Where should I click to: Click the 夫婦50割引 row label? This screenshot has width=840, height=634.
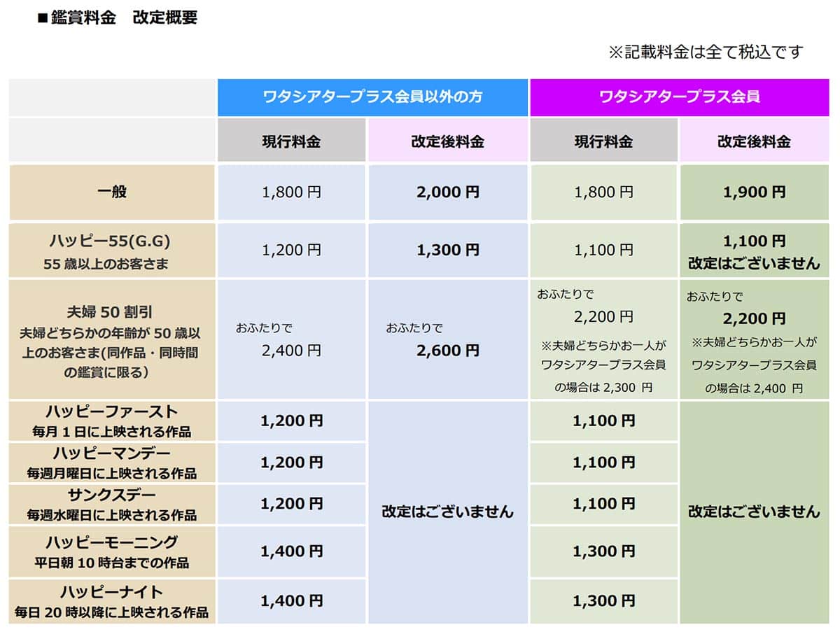pyautogui.click(x=112, y=315)
